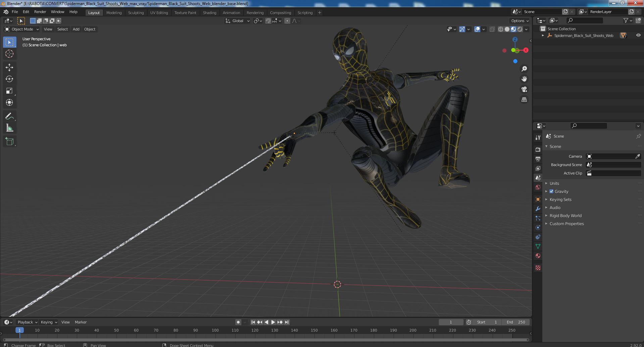
Task: Switch to solid shading
Action: tap(507, 29)
